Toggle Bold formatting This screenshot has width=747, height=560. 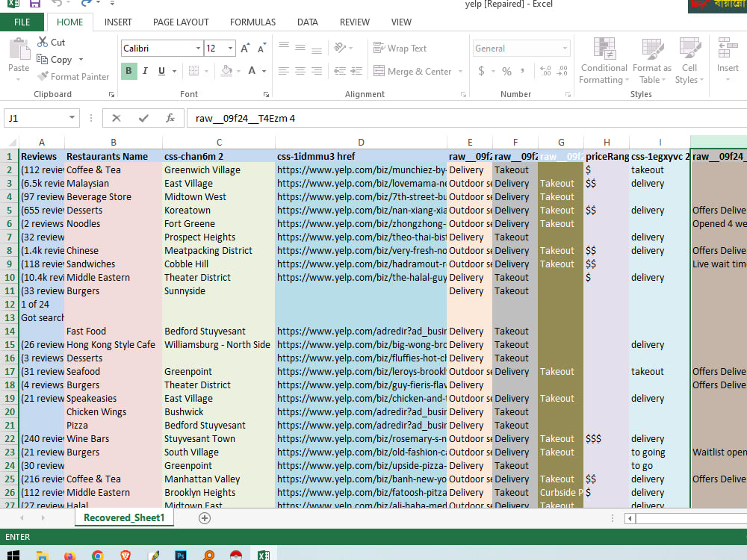[x=128, y=71]
